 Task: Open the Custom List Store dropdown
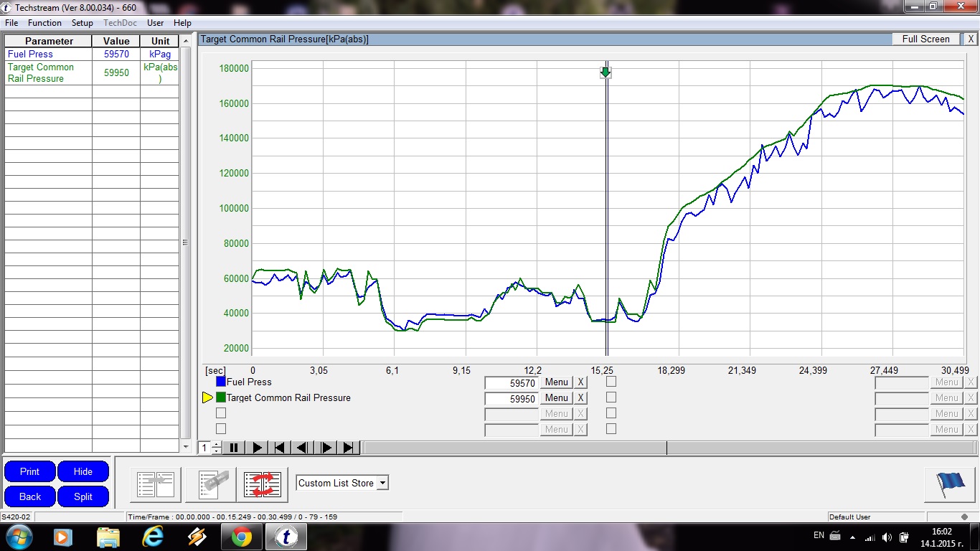(382, 483)
